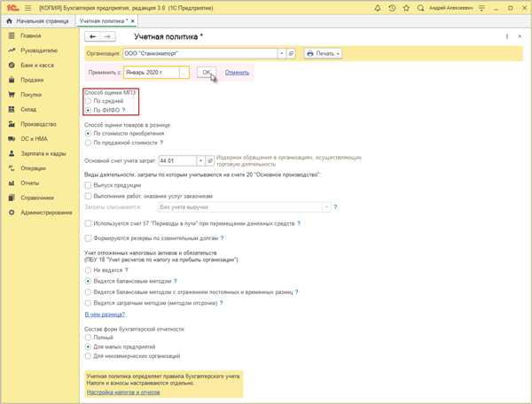Open Руководителю section in sidebar
The height and width of the screenshot is (404, 532).
point(39,50)
